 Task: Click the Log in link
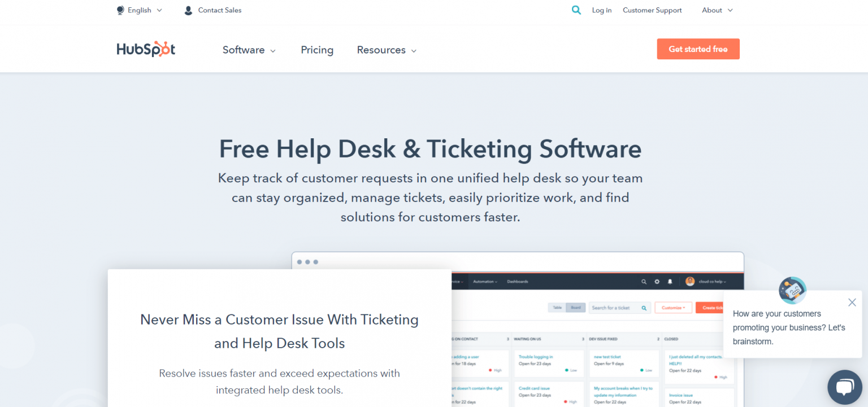pos(601,10)
